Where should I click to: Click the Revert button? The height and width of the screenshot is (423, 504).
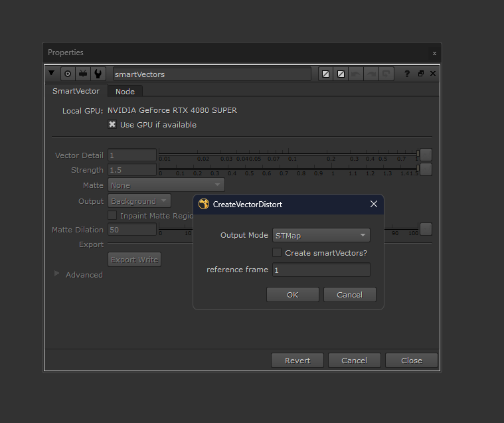pyautogui.click(x=297, y=361)
